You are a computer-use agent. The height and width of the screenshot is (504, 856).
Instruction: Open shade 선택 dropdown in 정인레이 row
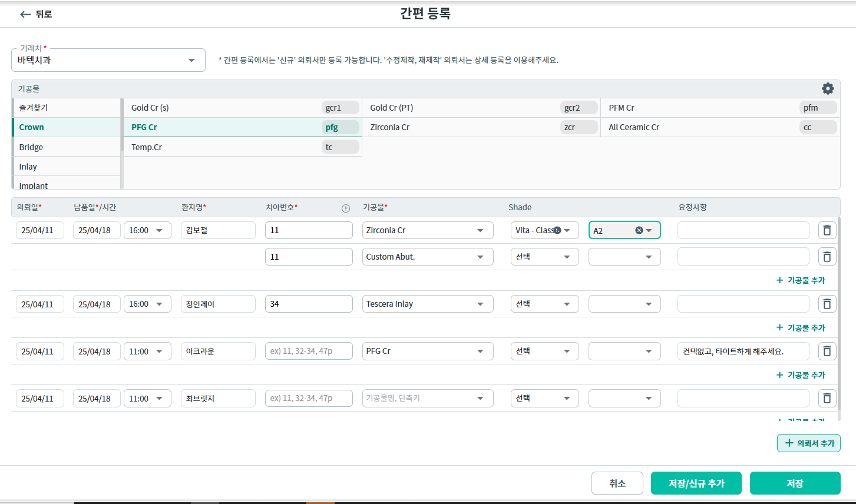point(545,304)
